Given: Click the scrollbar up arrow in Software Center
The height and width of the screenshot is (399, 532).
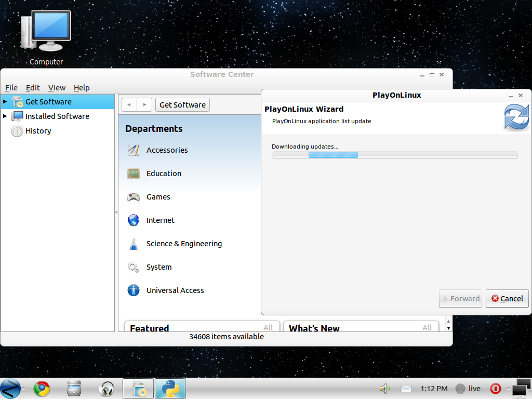Looking at the screenshot, I should coord(448,321).
